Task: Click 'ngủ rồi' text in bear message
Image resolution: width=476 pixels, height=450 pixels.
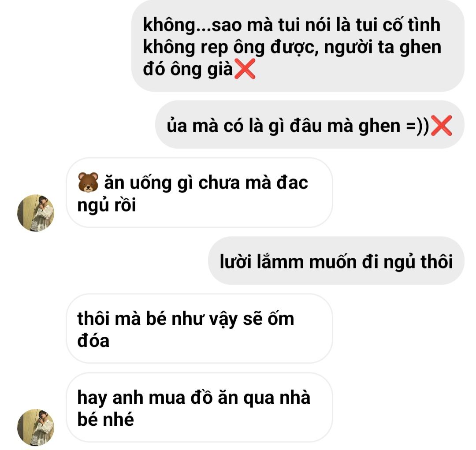Action: tap(107, 205)
